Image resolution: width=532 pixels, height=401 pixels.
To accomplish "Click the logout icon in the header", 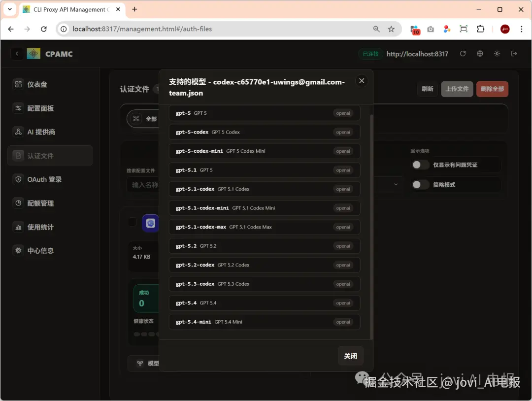I will (514, 53).
